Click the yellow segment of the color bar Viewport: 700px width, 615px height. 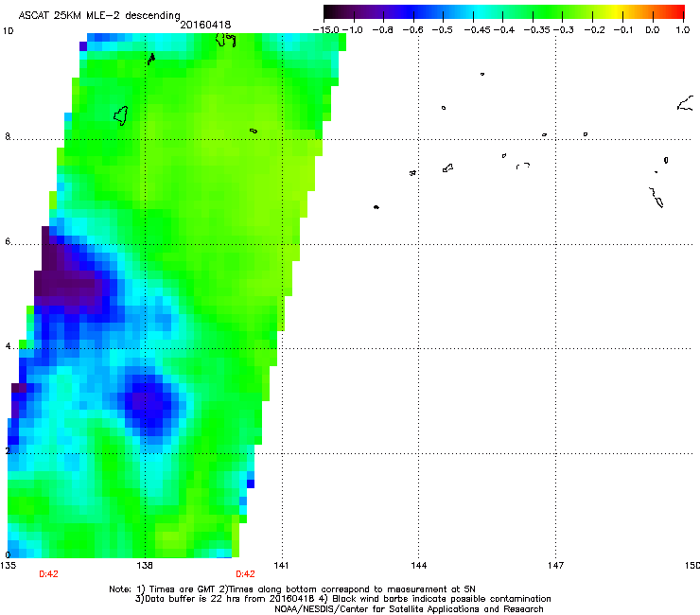point(618,12)
